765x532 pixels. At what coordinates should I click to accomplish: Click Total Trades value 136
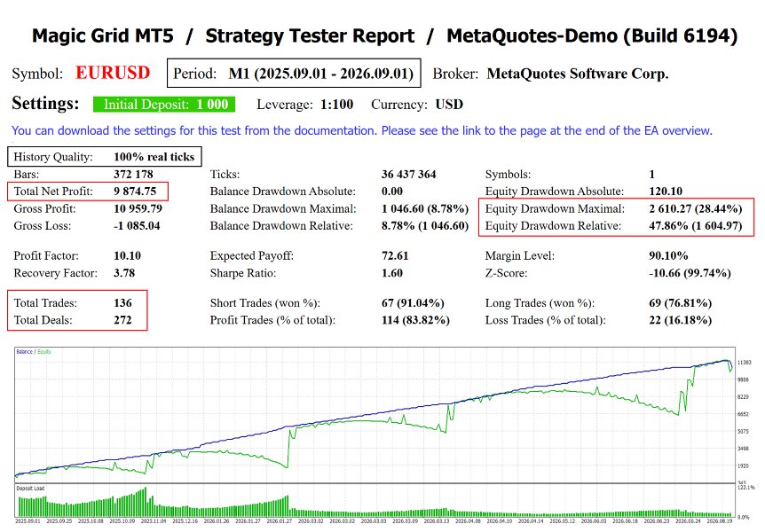122,303
